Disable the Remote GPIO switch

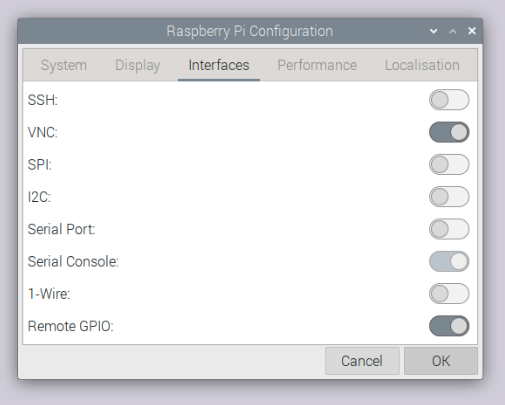449,326
